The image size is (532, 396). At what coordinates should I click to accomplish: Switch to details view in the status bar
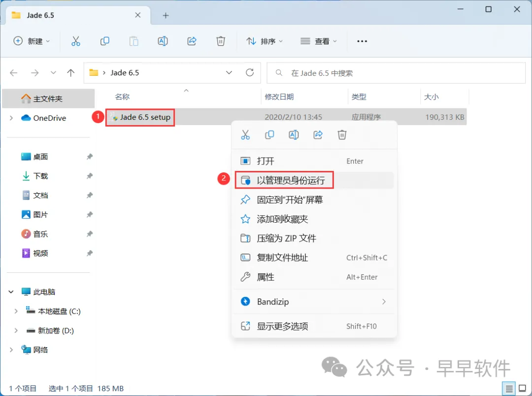point(508,389)
